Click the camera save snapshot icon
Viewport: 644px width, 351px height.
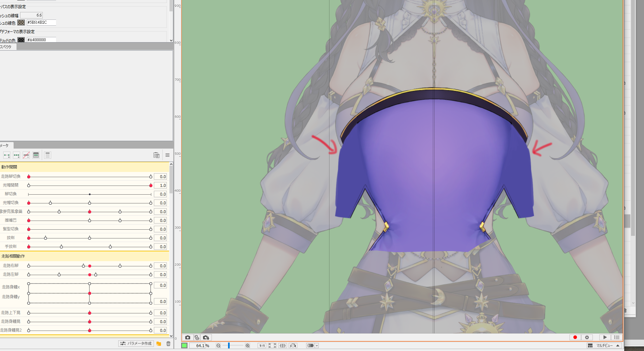pos(206,337)
